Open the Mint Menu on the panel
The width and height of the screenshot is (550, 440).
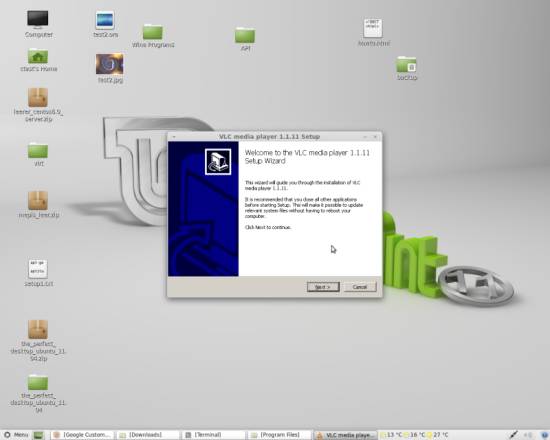(x=16, y=435)
